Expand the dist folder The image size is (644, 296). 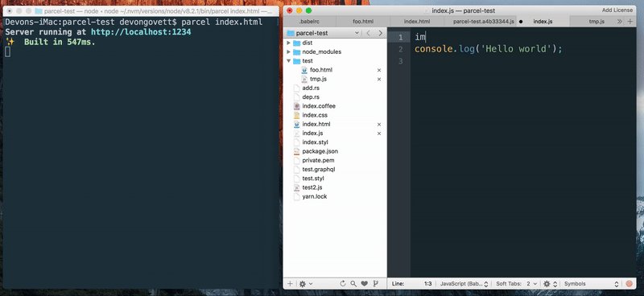[x=288, y=43]
